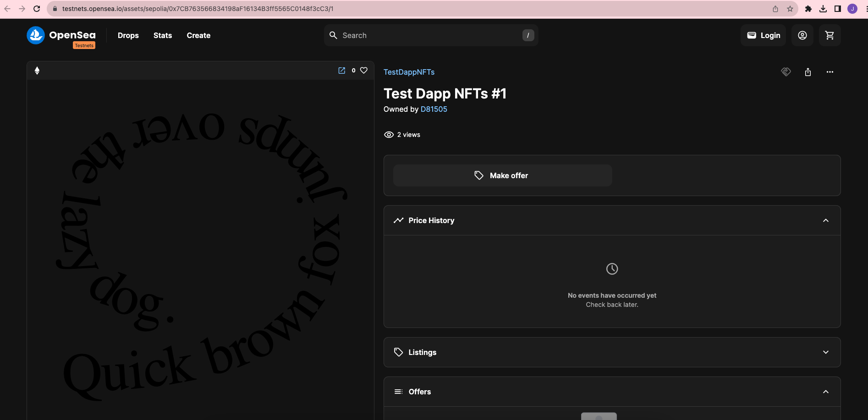The image size is (868, 420).
Task: Focus the Search input field
Action: tap(431, 35)
